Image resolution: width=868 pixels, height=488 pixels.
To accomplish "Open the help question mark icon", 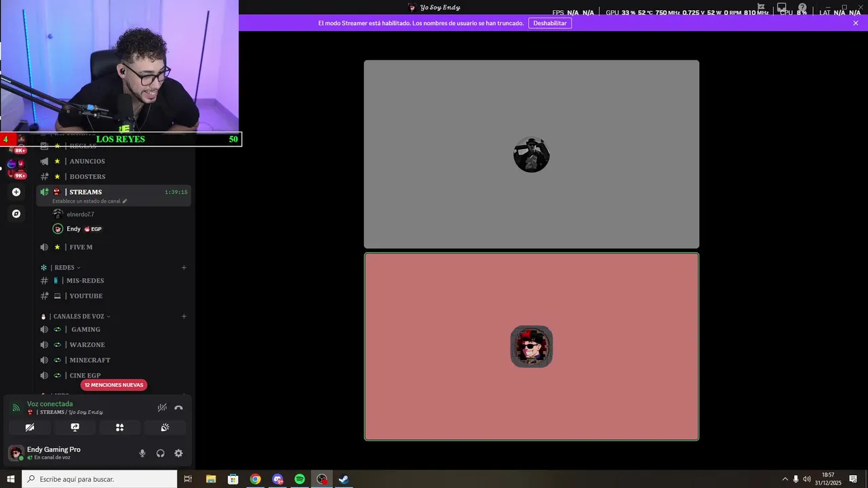I will [802, 7].
